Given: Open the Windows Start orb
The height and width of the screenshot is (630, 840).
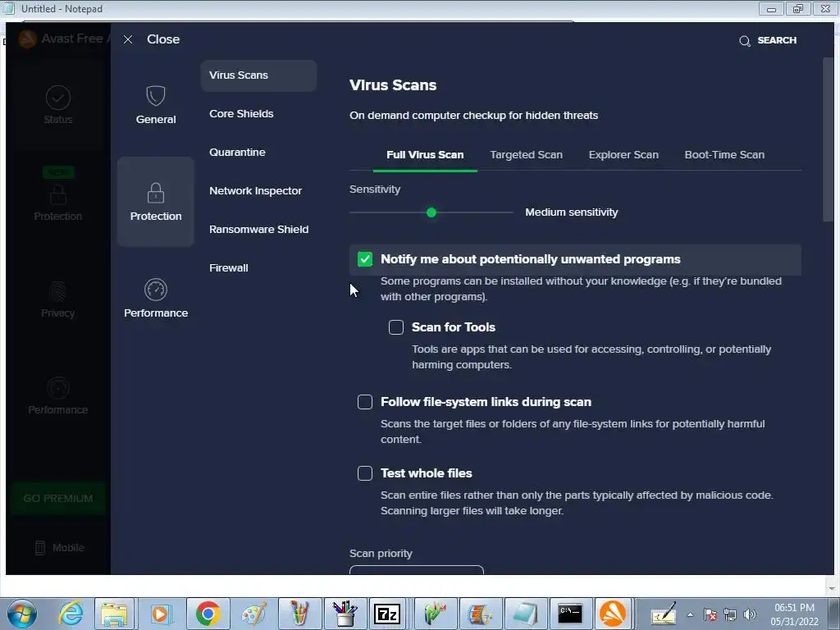Looking at the screenshot, I should coord(22,614).
